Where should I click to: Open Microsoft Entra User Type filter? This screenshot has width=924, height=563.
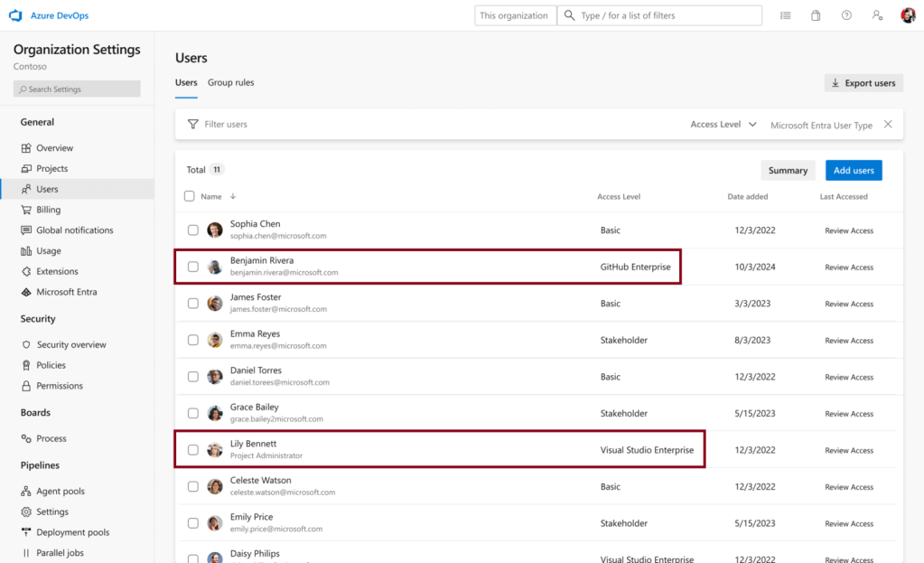point(821,126)
